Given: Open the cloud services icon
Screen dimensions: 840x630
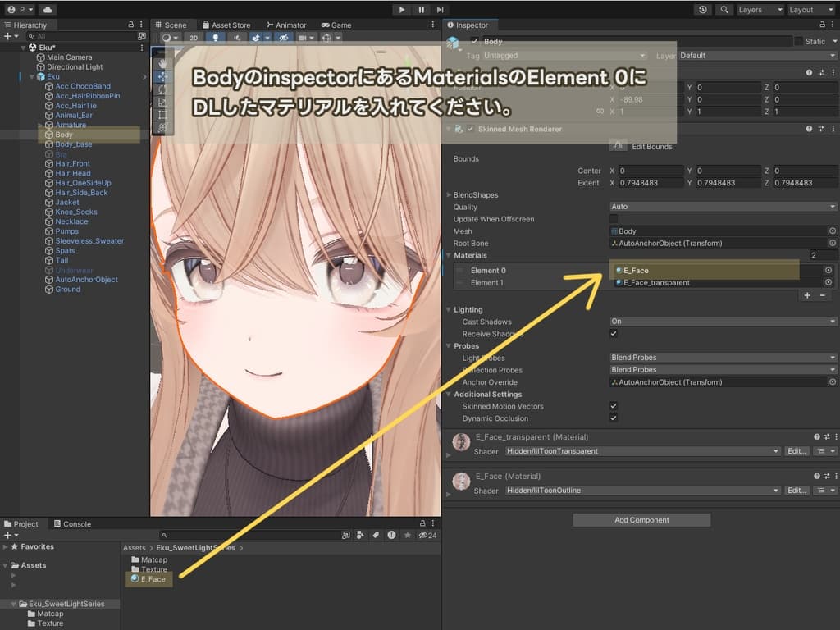Looking at the screenshot, I should 47,10.
